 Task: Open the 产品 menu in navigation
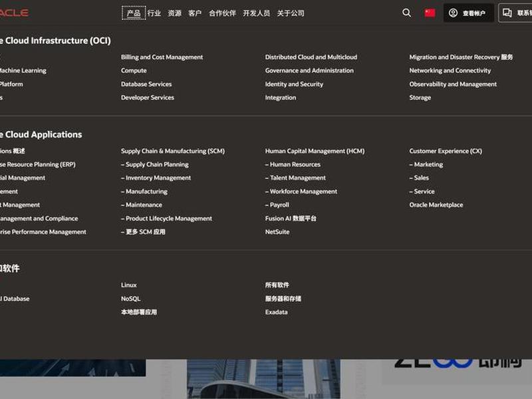(x=134, y=13)
